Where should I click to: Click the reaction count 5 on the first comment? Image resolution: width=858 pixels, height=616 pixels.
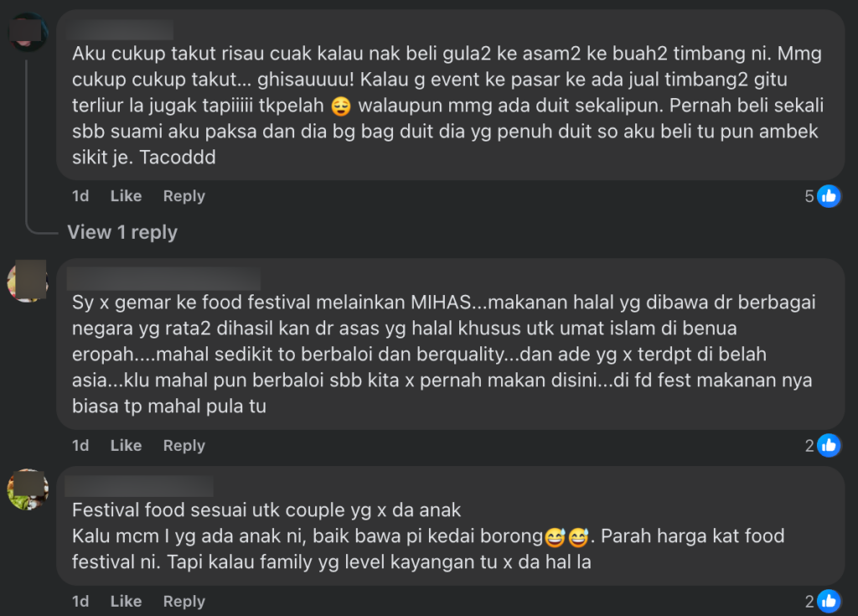pos(809,196)
